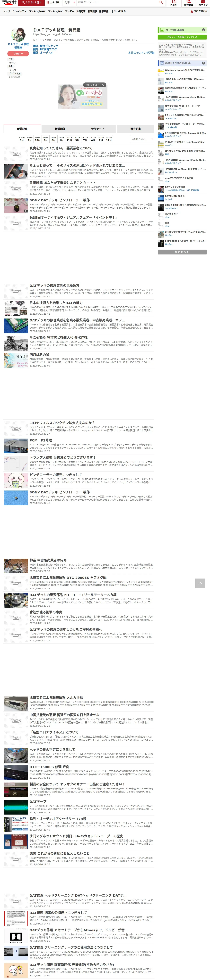Click thumbnail of DATテープ article
Screen dimensions: 210x980
(16, 807)
